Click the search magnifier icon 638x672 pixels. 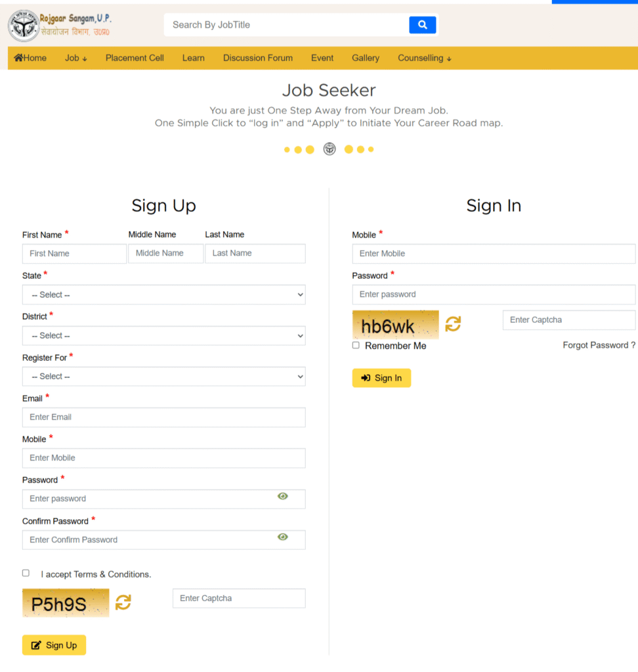[422, 24]
